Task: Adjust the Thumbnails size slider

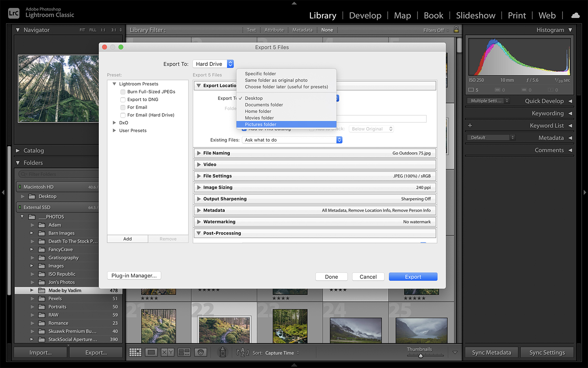Action: pyautogui.click(x=421, y=356)
